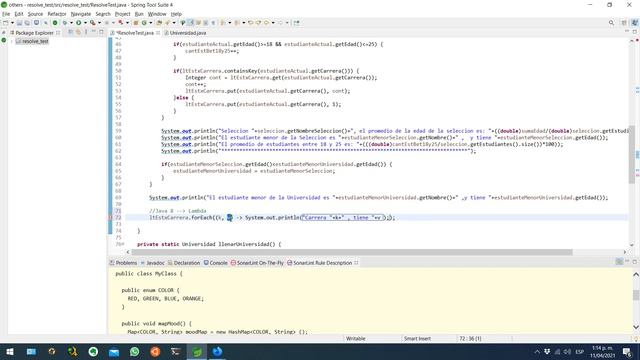Image resolution: width=640 pixels, height=360 pixels.
Task: Open WhatsApp from the taskbar
Action: coord(134,351)
